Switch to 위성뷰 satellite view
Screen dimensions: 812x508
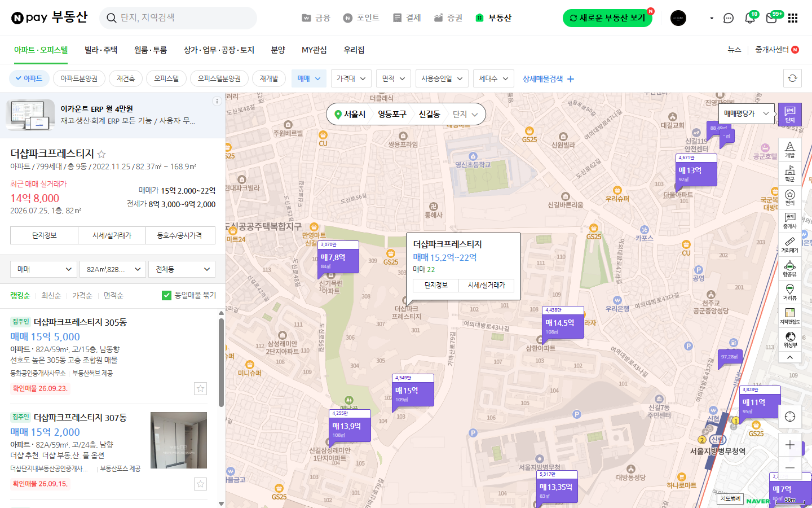[x=789, y=339]
